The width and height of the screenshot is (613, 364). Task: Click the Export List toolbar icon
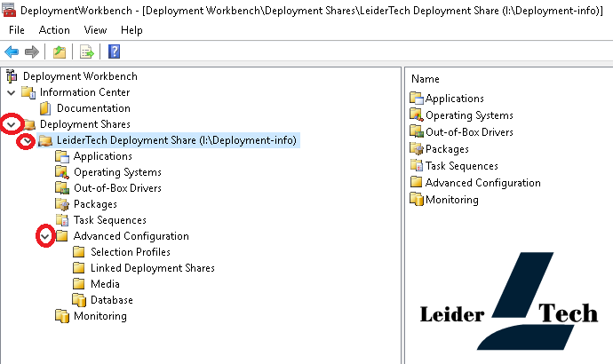coord(87,51)
